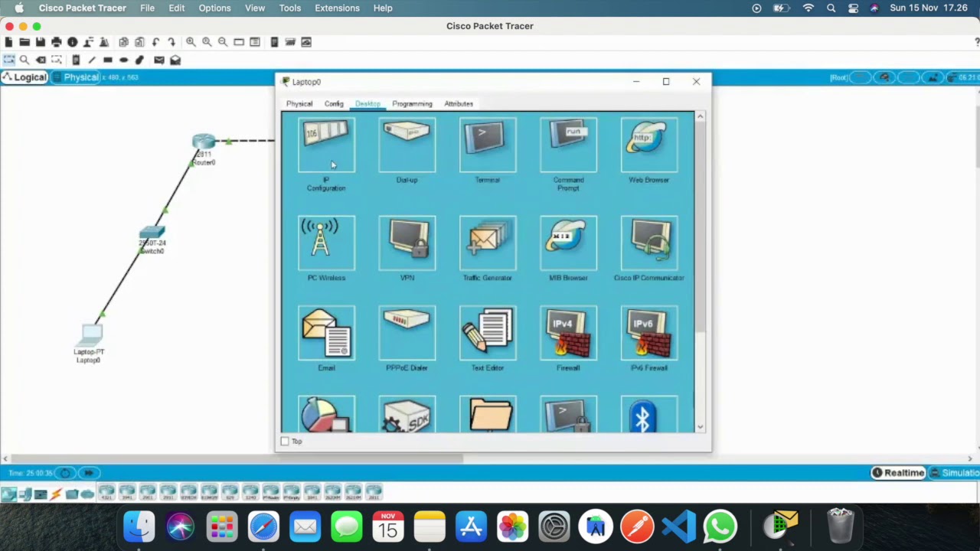The height and width of the screenshot is (551, 980).
Task: Click the Power Cycle Devices button
Action: point(66,473)
